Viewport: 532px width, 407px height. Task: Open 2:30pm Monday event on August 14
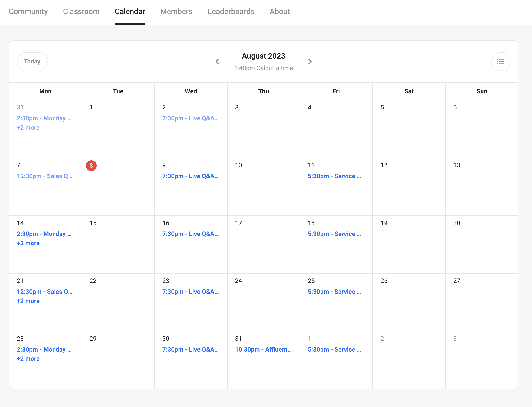click(44, 234)
